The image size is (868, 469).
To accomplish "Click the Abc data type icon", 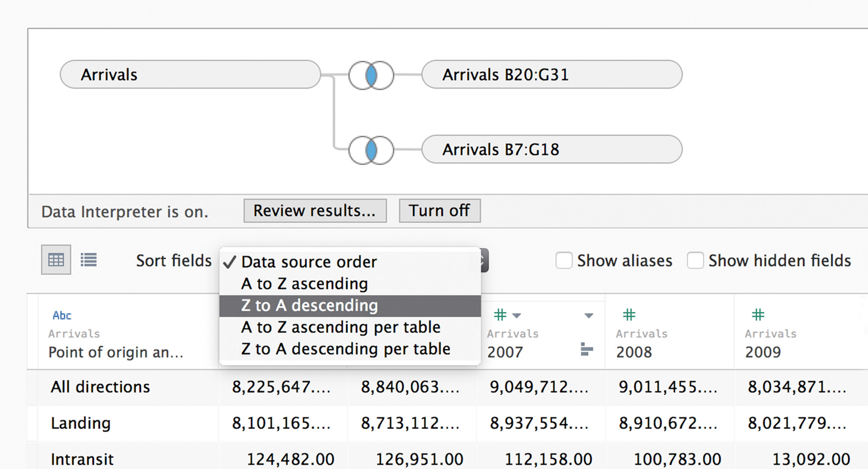I will coord(62,315).
